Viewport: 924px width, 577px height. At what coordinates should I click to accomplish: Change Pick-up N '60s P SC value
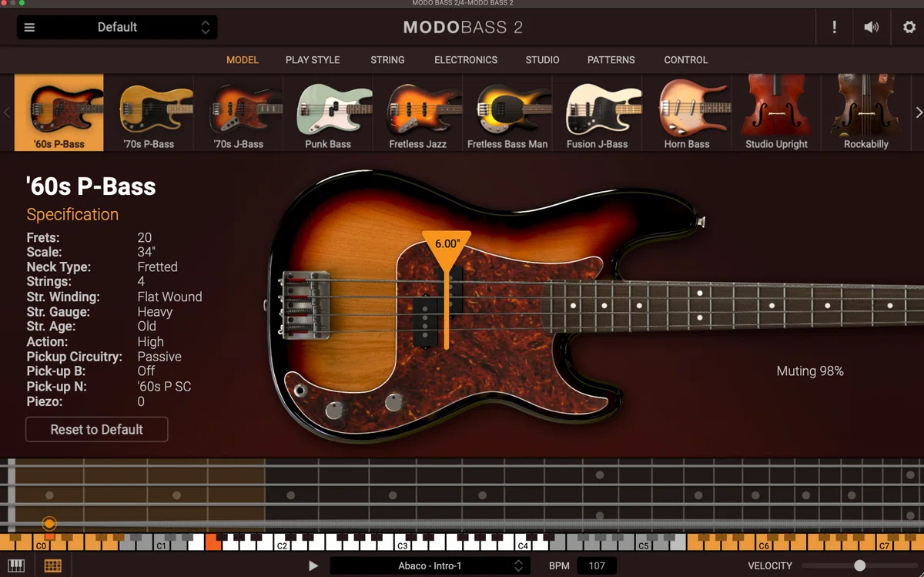[164, 387]
